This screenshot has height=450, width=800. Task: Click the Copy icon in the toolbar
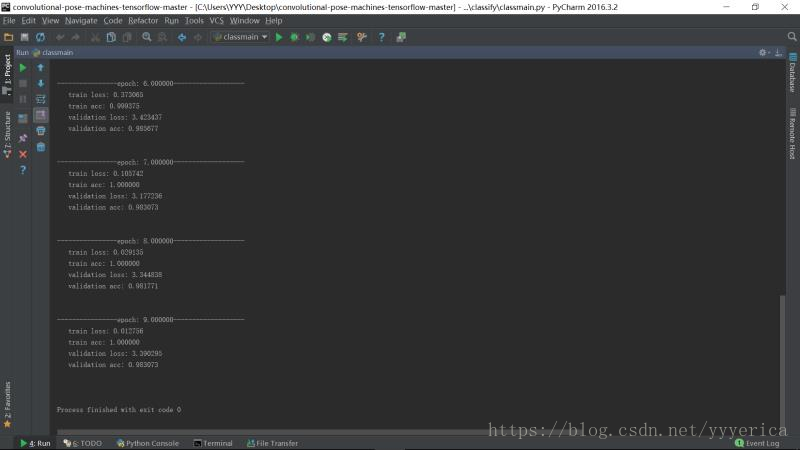(111, 37)
